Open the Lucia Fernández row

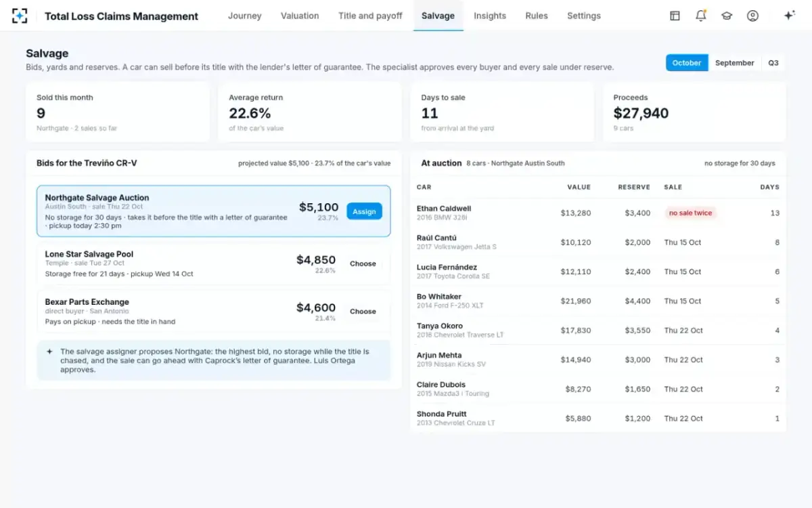point(598,272)
